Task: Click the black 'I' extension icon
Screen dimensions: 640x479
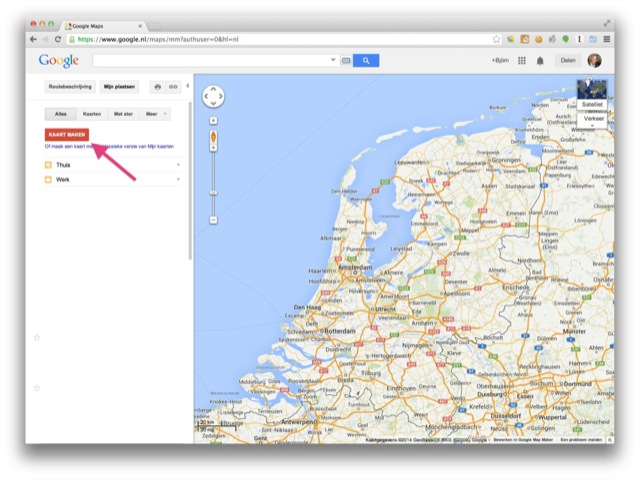Action: (579, 39)
